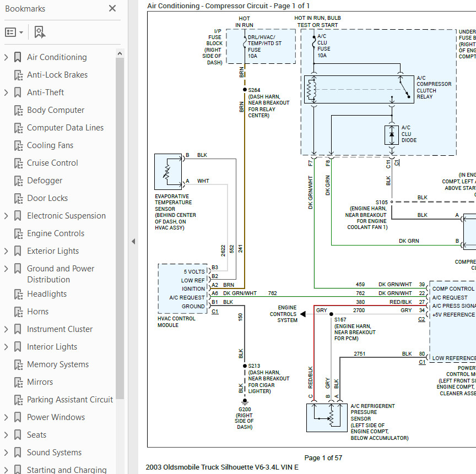Close the Bookmarks panel
476x474 pixels.
[x=112, y=8]
